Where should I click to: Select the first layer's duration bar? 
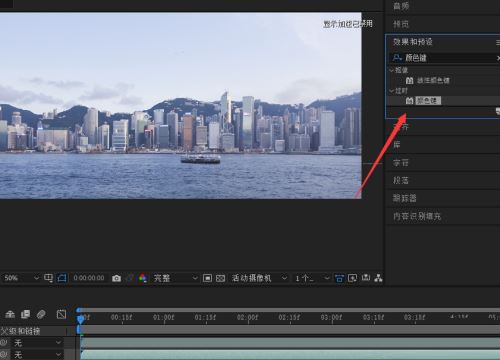(290, 343)
